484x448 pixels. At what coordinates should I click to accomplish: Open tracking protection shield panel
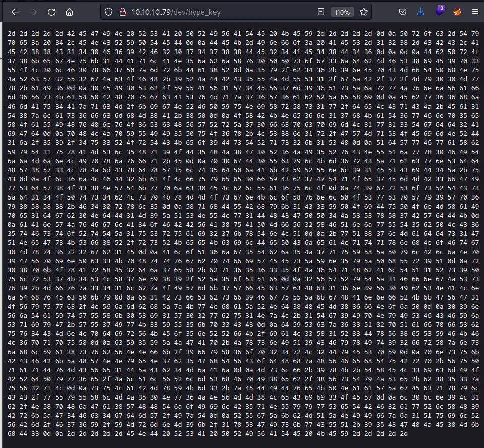click(x=109, y=12)
